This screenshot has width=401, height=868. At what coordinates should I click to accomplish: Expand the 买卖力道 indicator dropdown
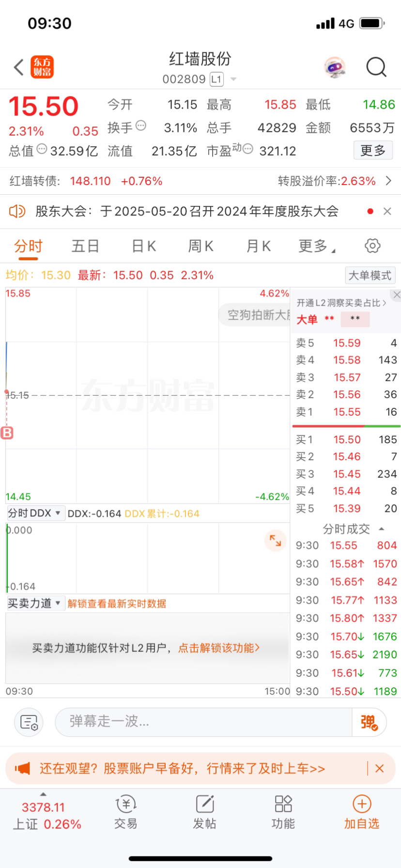[x=35, y=603]
